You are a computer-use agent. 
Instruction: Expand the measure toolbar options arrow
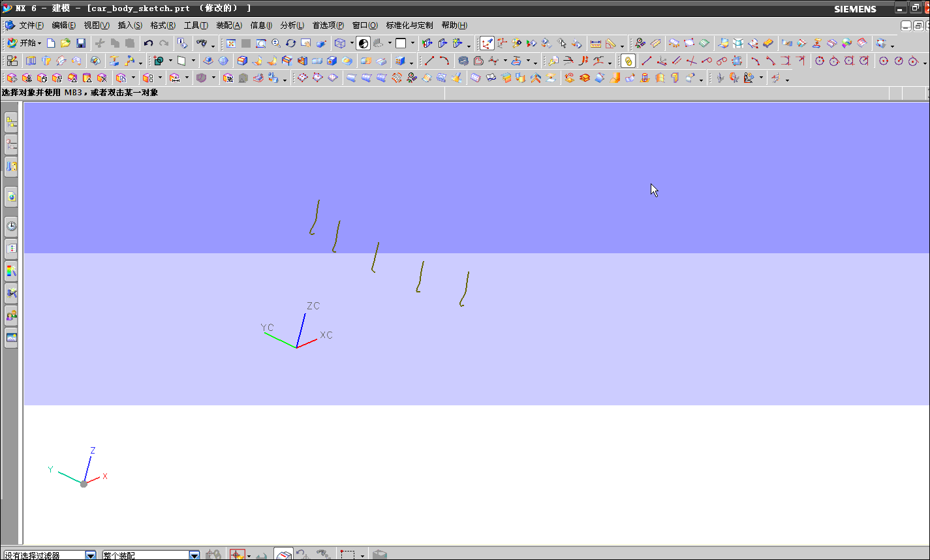[622, 46]
